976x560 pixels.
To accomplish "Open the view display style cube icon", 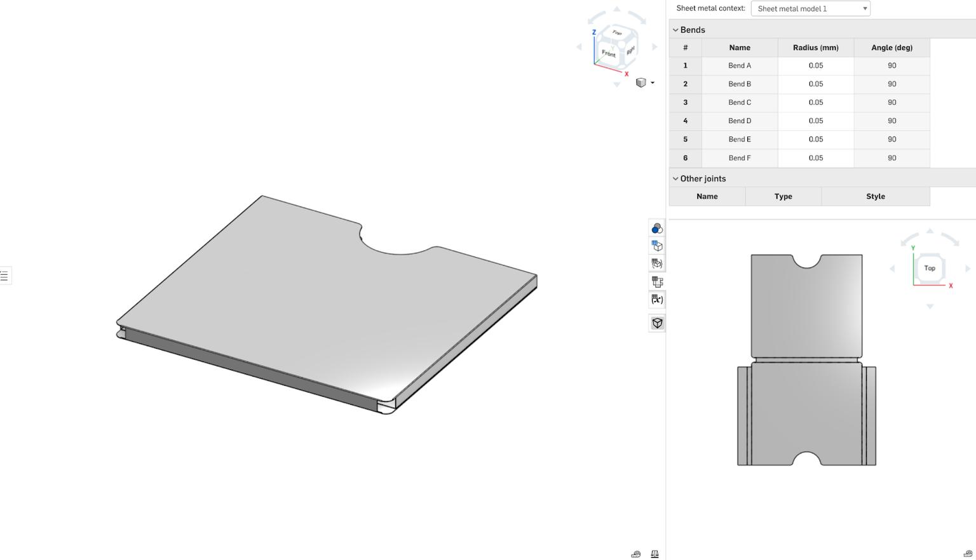I will pyautogui.click(x=641, y=83).
